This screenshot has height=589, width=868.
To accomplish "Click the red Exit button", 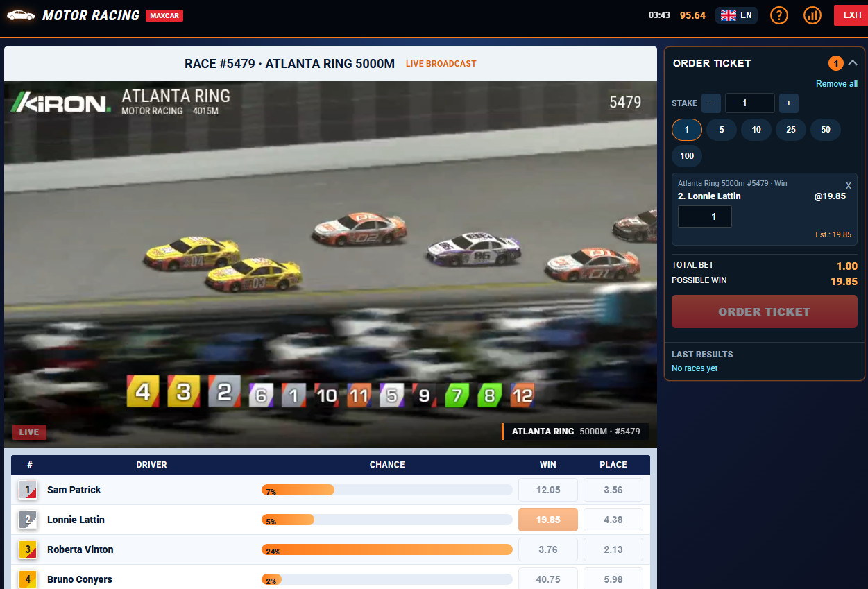I will pos(851,15).
